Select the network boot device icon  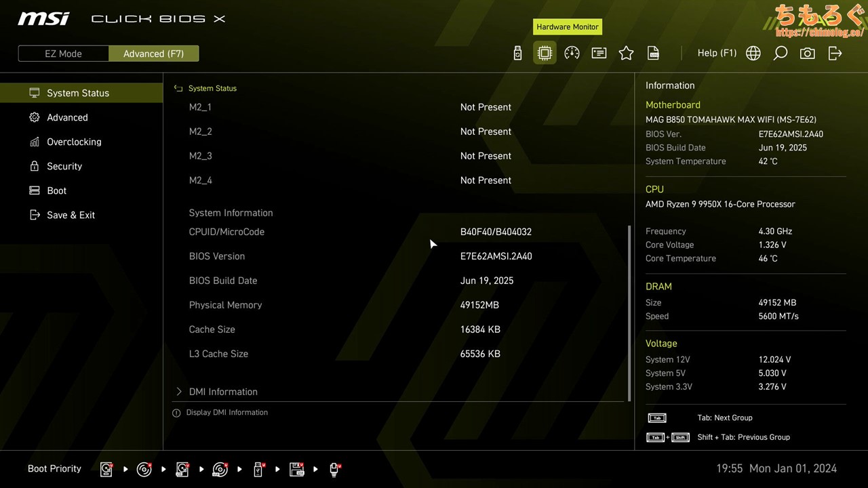[x=334, y=469]
